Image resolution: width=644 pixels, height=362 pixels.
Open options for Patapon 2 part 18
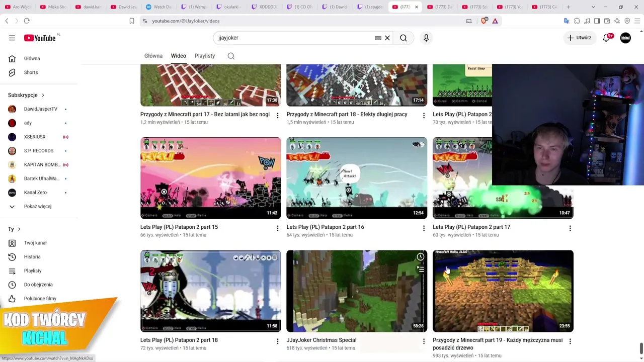point(277,341)
